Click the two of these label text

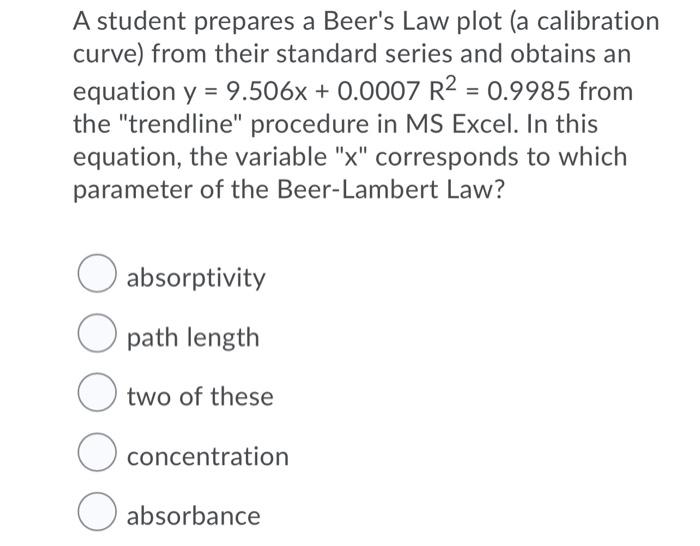tap(200, 396)
